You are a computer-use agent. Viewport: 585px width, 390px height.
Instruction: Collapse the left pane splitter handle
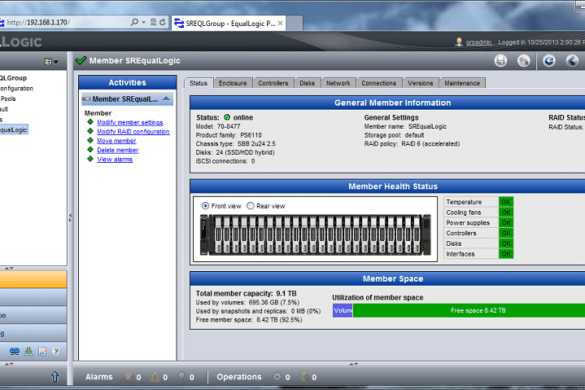[x=70, y=218]
